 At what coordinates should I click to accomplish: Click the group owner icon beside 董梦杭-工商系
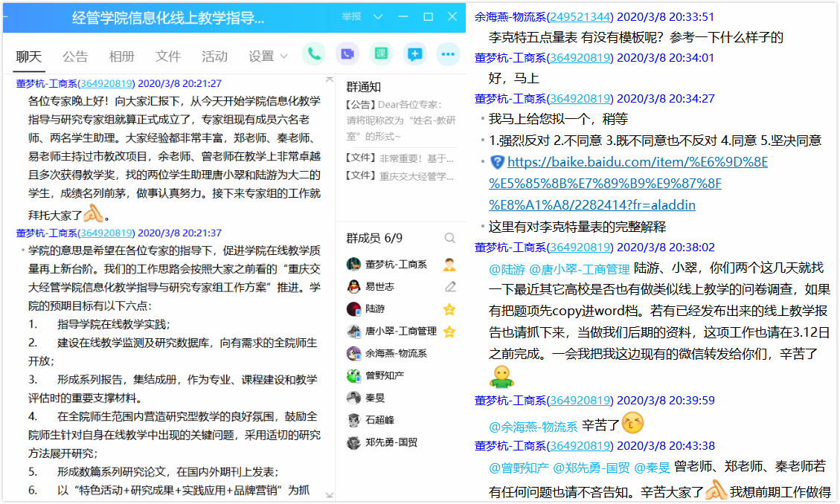(449, 264)
